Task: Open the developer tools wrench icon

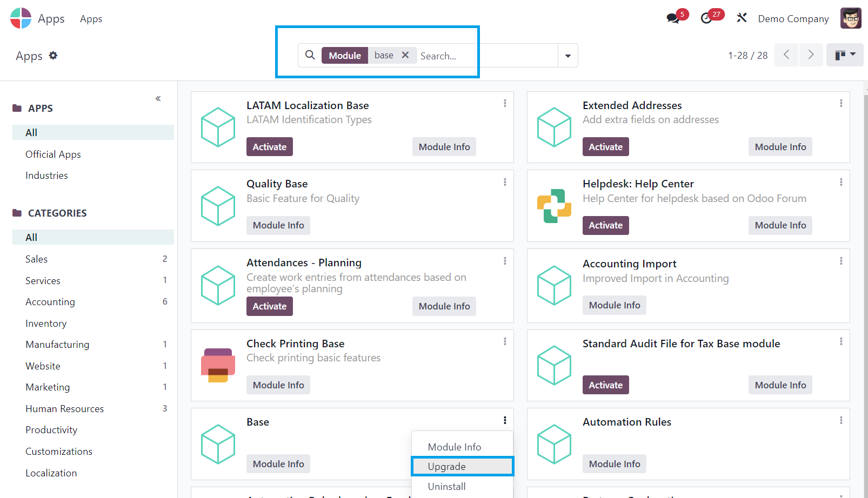Action: click(742, 18)
